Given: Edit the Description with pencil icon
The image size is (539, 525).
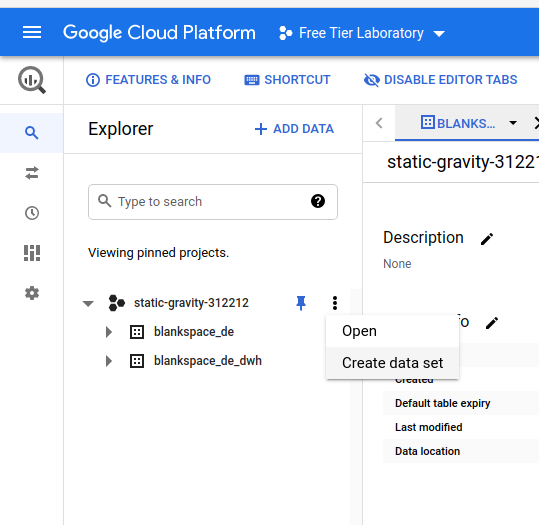Looking at the screenshot, I should pyautogui.click(x=487, y=239).
